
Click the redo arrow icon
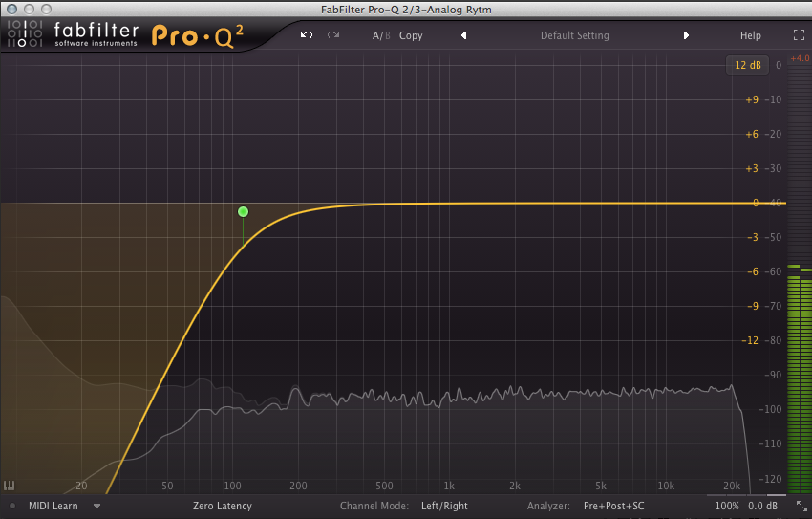tap(333, 35)
